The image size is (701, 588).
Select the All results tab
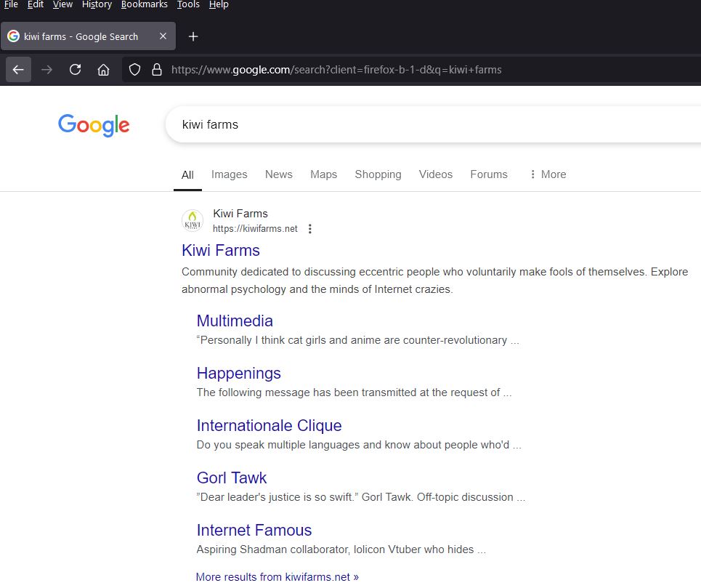[187, 175]
